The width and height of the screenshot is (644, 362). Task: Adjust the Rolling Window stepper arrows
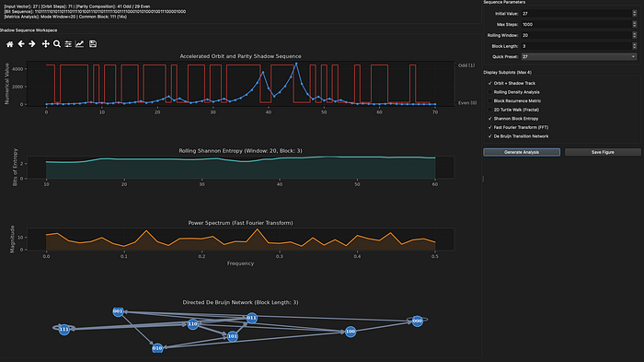click(x=635, y=35)
